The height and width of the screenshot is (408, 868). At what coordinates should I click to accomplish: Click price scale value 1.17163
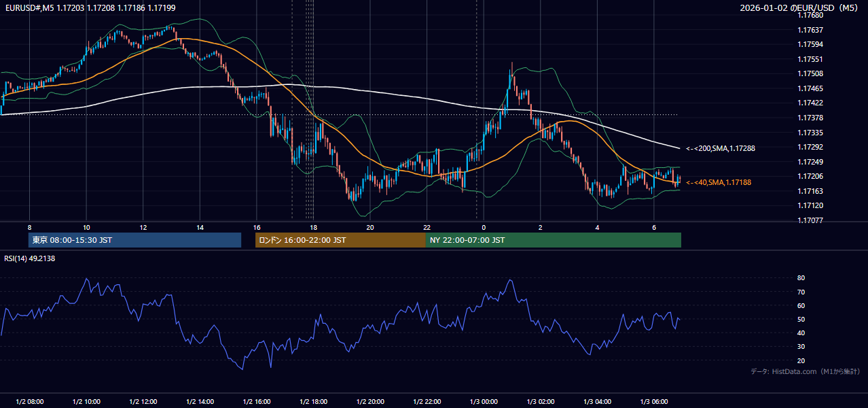(811, 191)
